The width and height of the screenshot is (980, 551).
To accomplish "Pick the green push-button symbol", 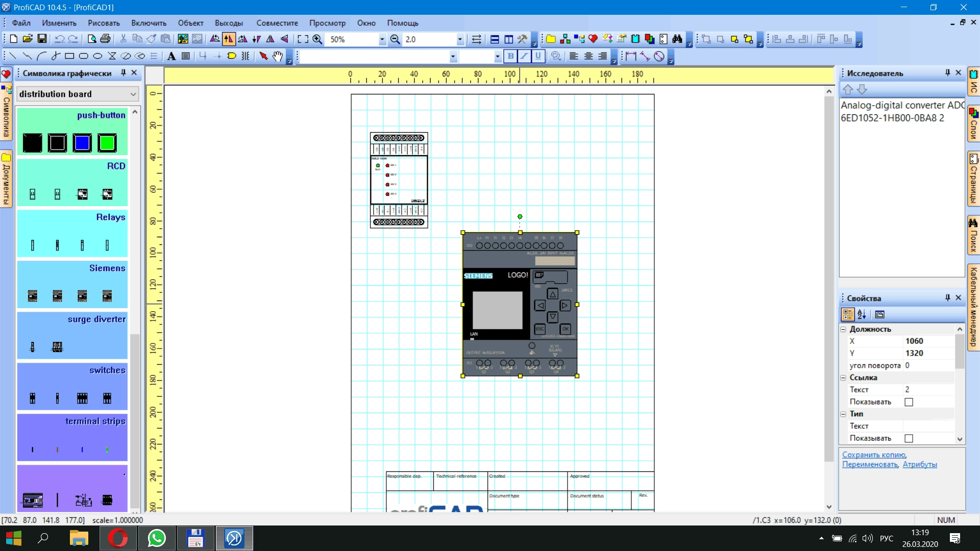I will tap(107, 143).
